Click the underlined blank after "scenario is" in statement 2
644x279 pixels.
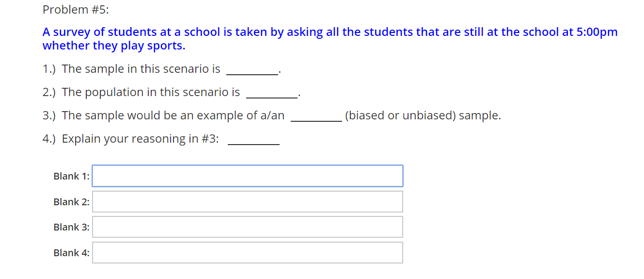coord(272,94)
